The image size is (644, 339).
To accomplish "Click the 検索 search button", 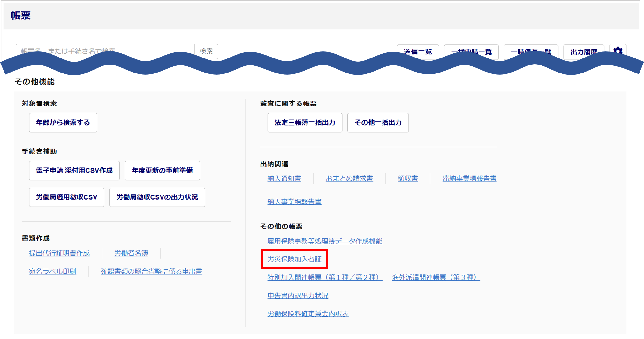I will point(206,51).
